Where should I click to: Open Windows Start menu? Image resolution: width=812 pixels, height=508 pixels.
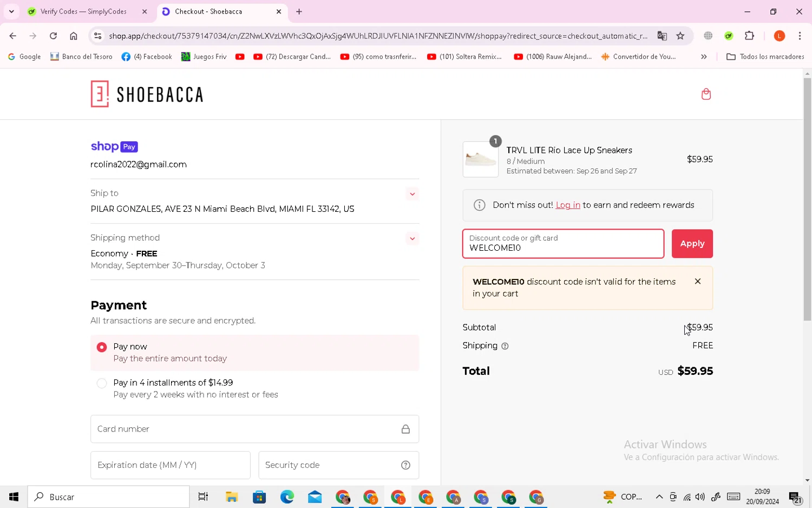click(14, 497)
